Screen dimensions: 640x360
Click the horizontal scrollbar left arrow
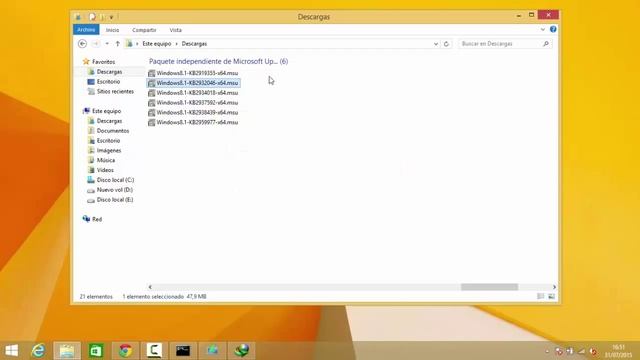150,287
